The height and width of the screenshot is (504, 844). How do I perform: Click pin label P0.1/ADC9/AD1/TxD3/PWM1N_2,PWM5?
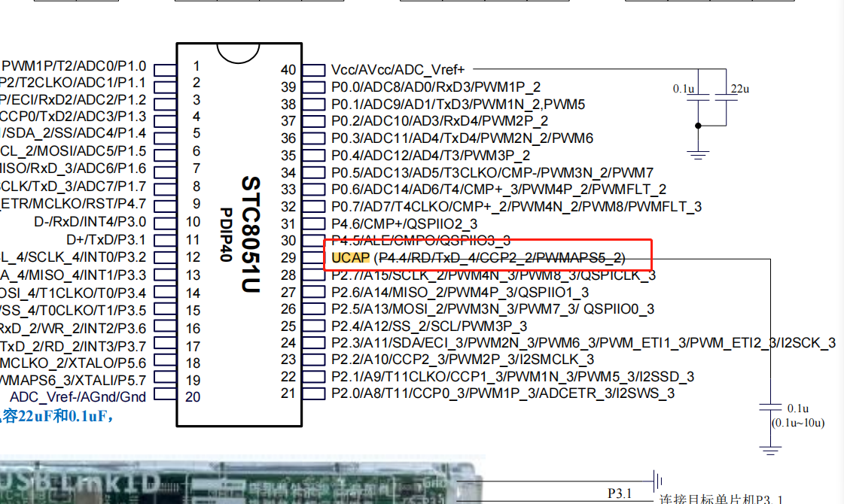pos(458,105)
